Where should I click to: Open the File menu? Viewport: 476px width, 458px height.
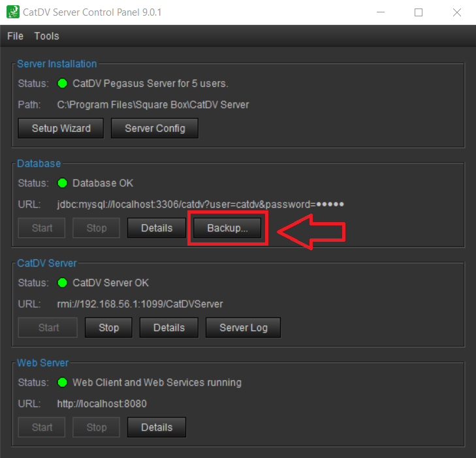click(15, 36)
